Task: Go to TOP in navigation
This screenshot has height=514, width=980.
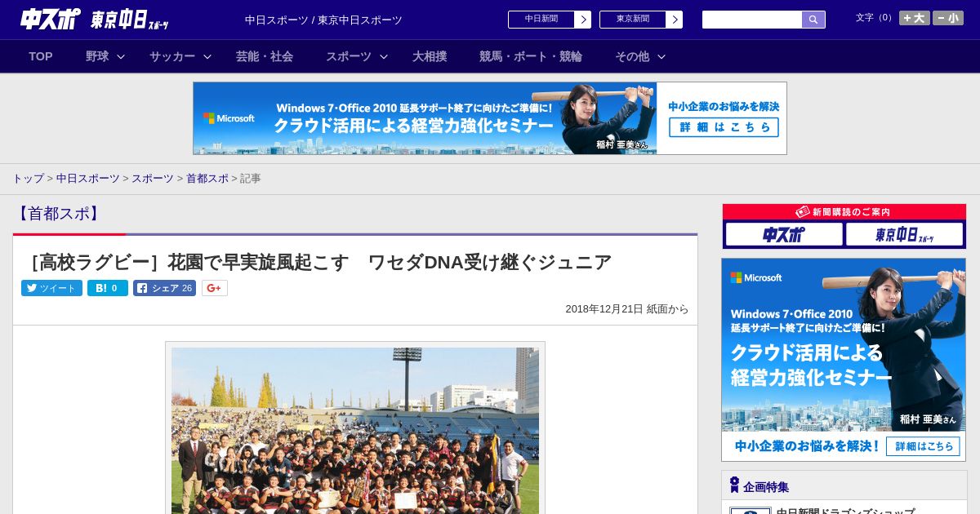Action: tap(41, 56)
